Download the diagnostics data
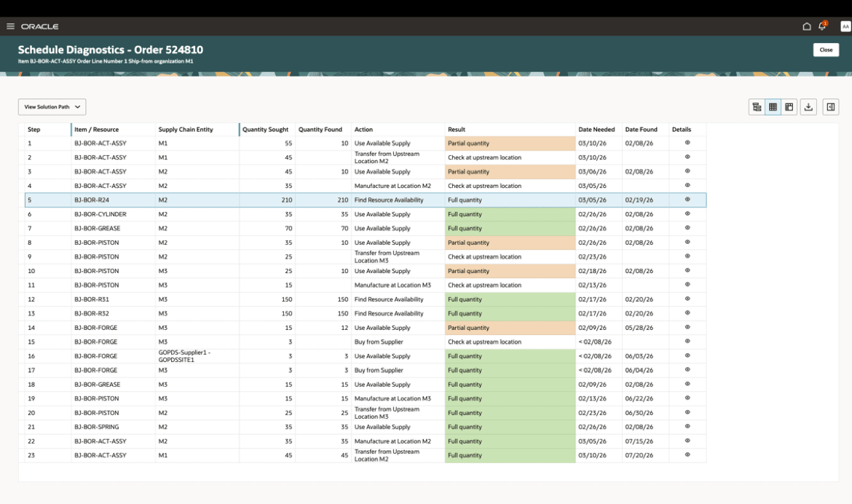The width and height of the screenshot is (852, 504). (808, 106)
